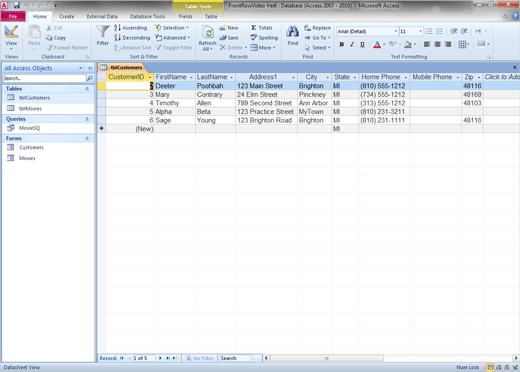This screenshot has height=372, width=520.
Task: Save the current record
Action: pyautogui.click(x=229, y=38)
